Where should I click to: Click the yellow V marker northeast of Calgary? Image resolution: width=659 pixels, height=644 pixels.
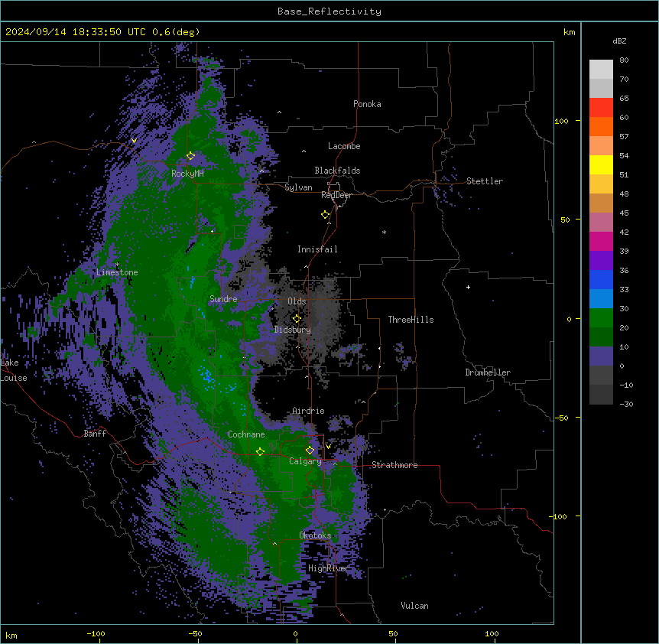[328, 447]
